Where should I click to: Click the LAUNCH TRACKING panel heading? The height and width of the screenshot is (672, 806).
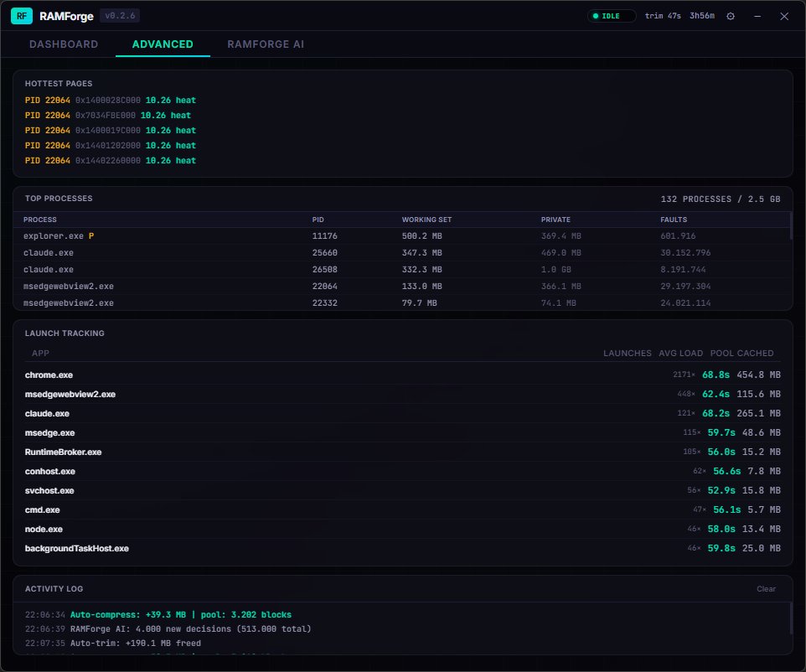click(x=65, y=333)
